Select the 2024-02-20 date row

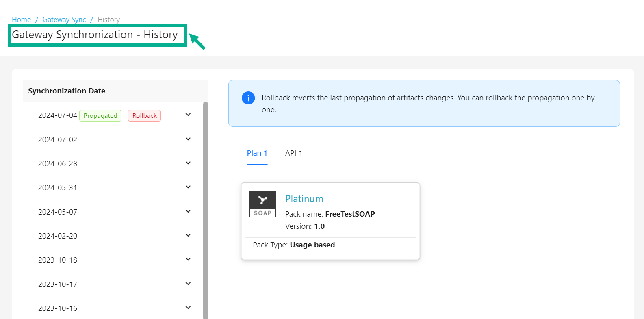(58, 236)
